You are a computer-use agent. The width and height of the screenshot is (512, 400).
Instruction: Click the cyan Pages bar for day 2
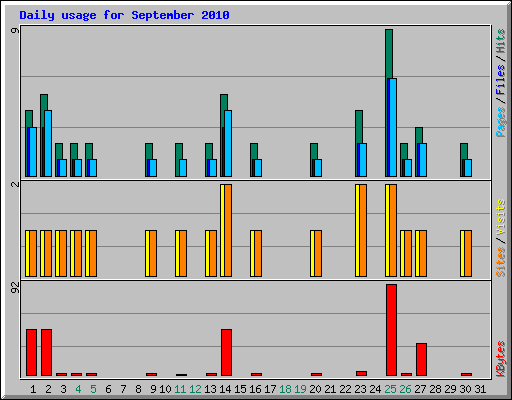click(x=48, y=143)
